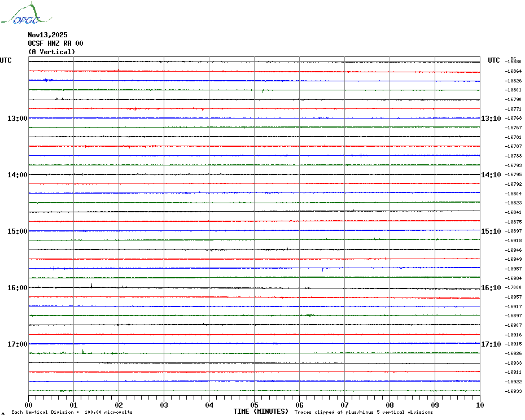Click the DC offset value '-16864'
The height and width of the screenshot is (420, 525).
click(x=513, y=71)
